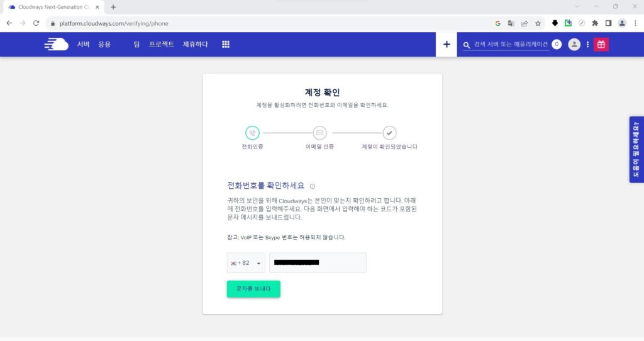Click the phone number input field
This screenshot has width=644, height=341.
318,263
